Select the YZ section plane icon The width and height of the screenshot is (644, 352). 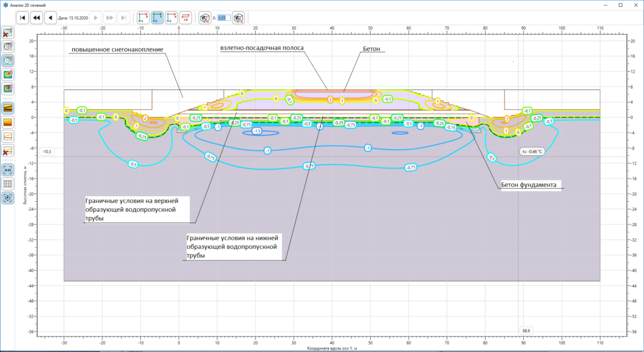(x=157, y=18)
